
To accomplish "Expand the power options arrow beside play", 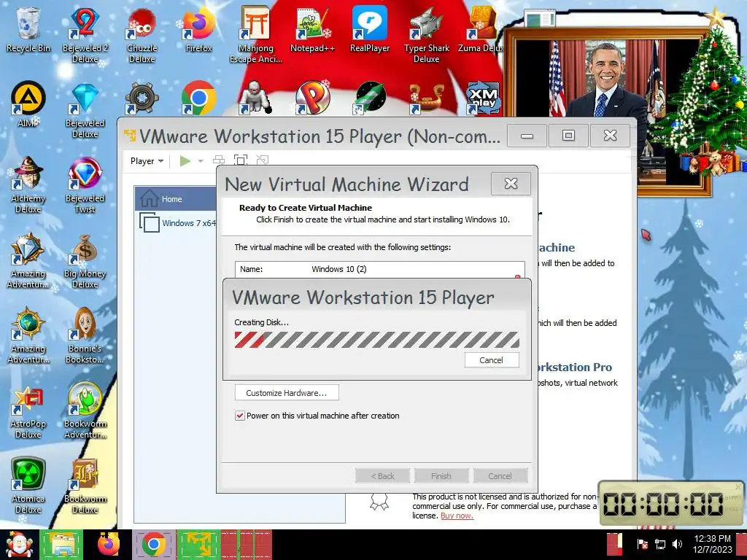I will (x=201, y=161).
